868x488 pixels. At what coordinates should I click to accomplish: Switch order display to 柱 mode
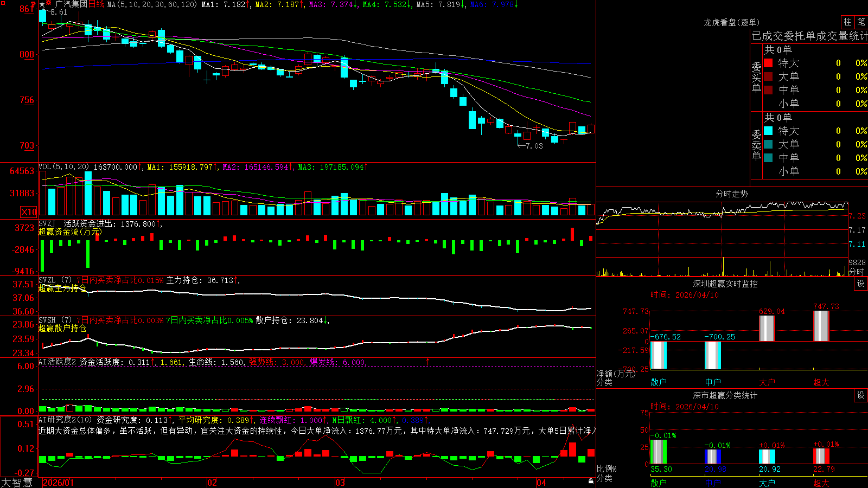[x=847, y=22]
